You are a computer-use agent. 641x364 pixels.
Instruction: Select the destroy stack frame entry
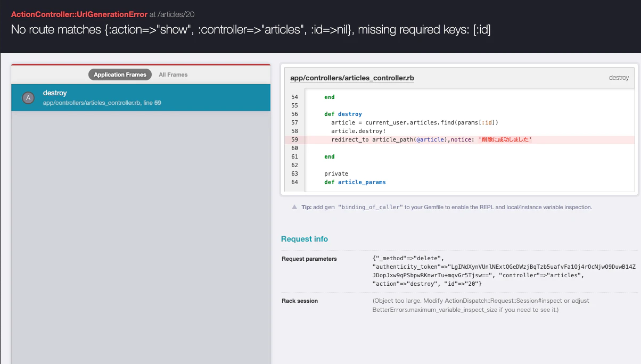click(141, 97)
